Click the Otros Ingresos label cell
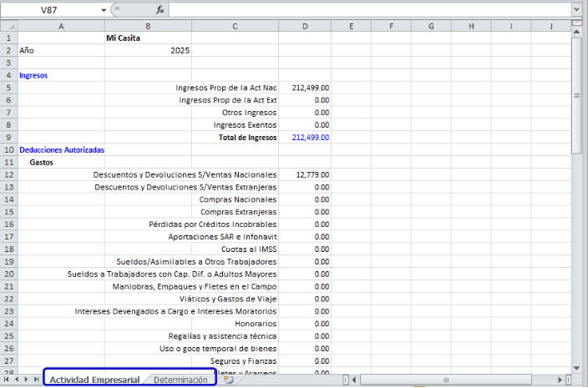This screenshot has width=588, height=388. tap(235, 113)
